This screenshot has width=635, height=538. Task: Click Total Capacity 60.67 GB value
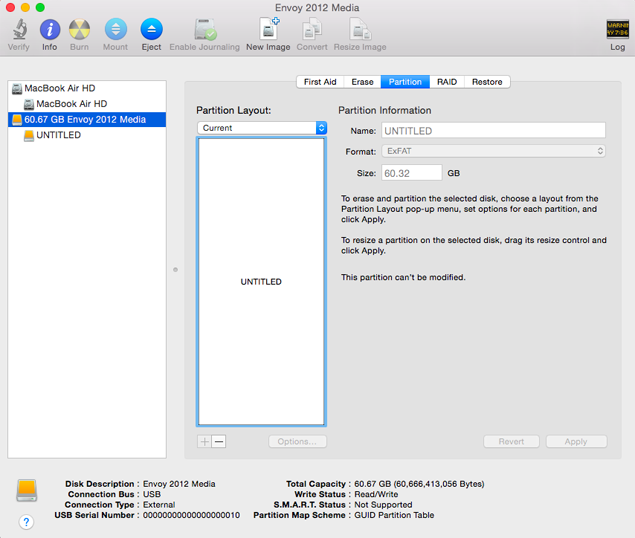(419, 484)
